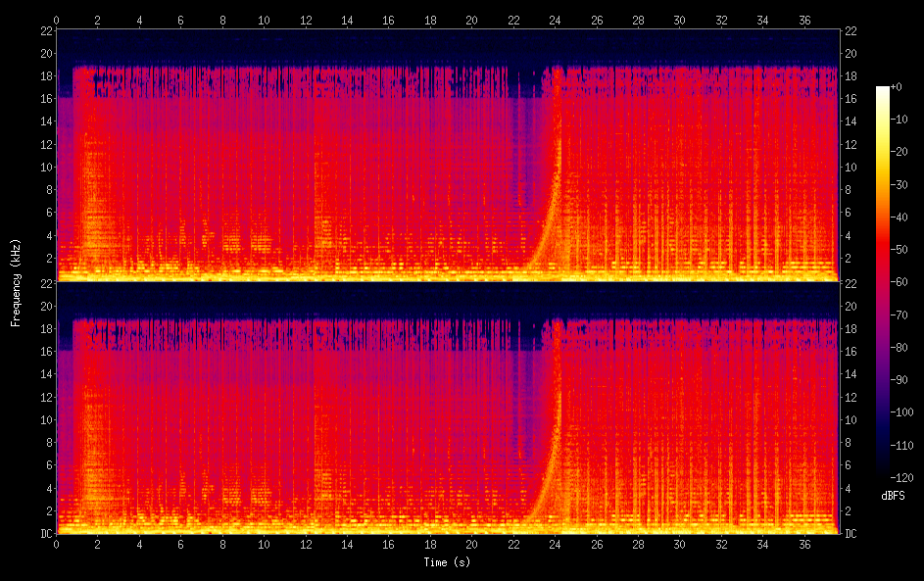Click the DC label at bottom-left of plot
924x581 pixels.
click(x=45, y=534)
